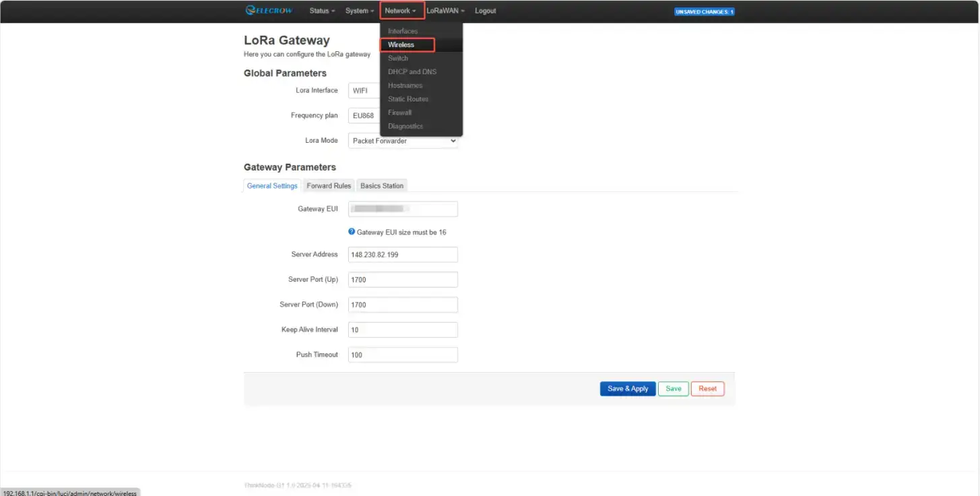Open the Status menu
980x496 pixels.
coord(322,11)
